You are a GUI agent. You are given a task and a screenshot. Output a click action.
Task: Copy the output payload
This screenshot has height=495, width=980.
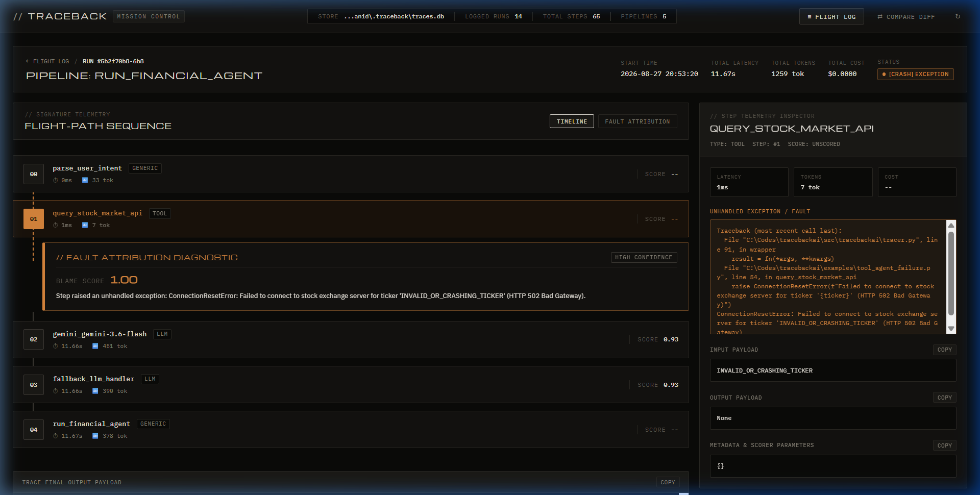tap(944, 398)
